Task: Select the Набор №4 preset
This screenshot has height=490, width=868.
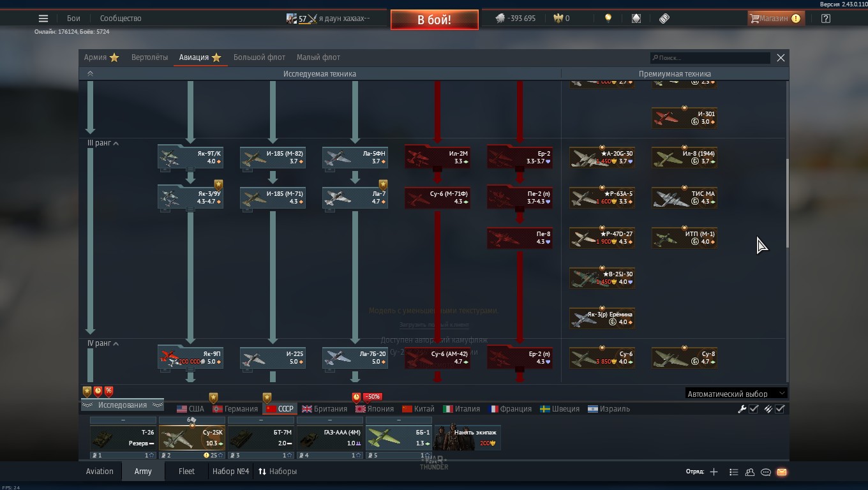Action: [230, 471]
